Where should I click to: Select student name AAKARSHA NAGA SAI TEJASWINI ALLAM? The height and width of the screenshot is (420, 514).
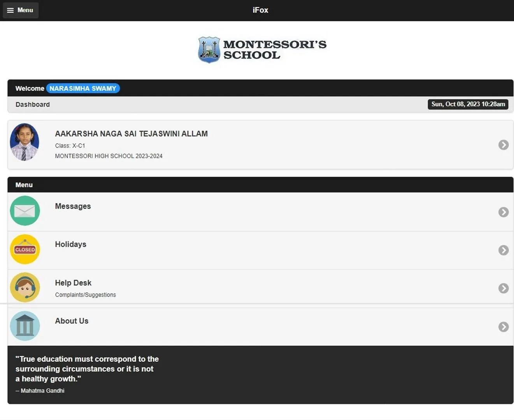pyautogui.click(x=132, y=134)
